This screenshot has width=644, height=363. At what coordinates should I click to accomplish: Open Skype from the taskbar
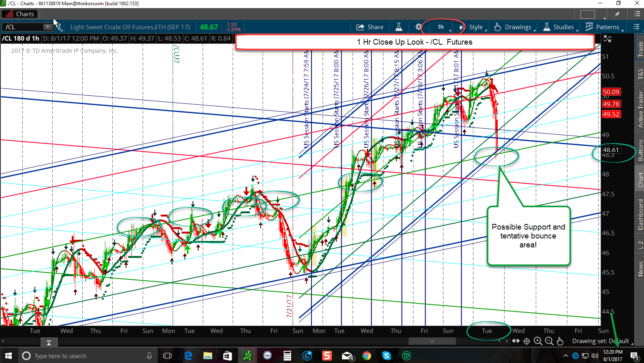point(387,356)
